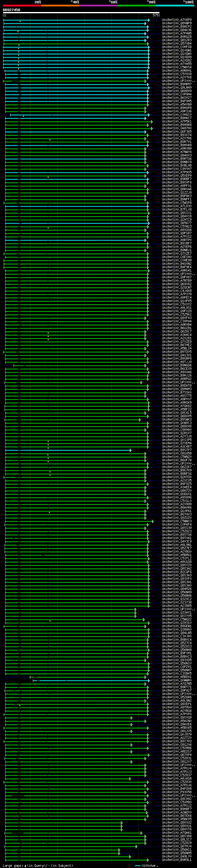This screenshot has width=197, height=868.
Task: Open hit label UniRef100_A9XU46
Action: pos(177,372)
